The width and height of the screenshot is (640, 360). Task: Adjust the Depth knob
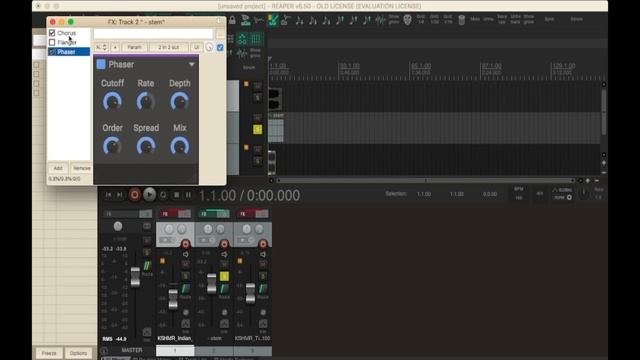[x=180, y=101]
